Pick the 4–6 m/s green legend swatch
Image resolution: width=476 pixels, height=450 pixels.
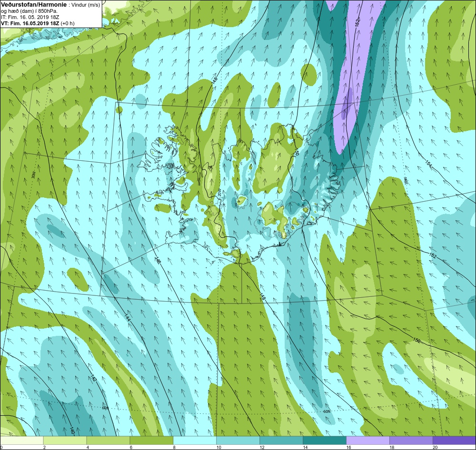click(x=109, y=440)
